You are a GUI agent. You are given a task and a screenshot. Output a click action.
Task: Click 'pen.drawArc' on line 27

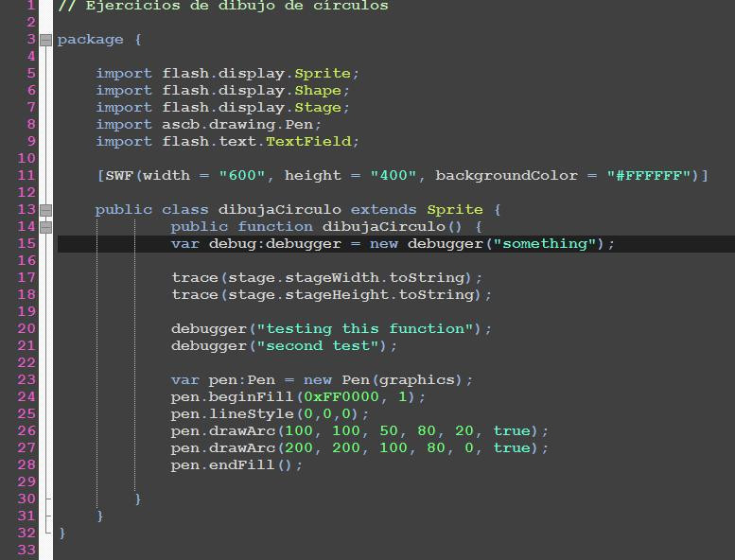tap(222, 448)
